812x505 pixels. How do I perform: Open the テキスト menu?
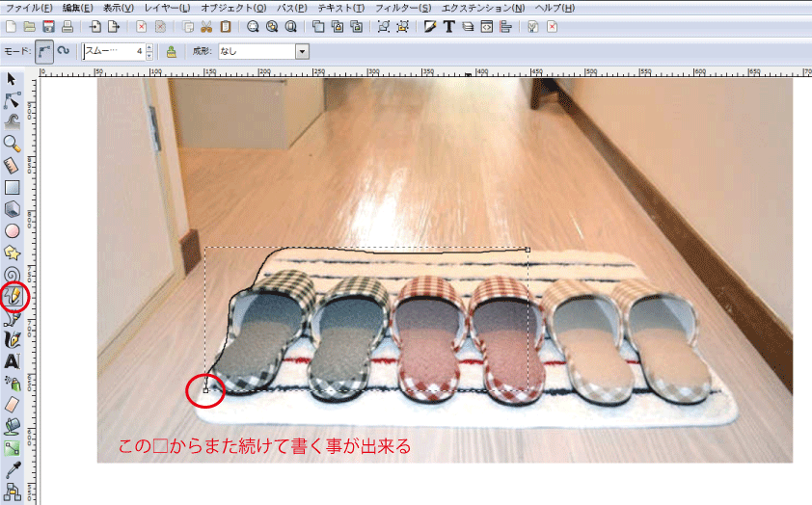click(341, 8)
